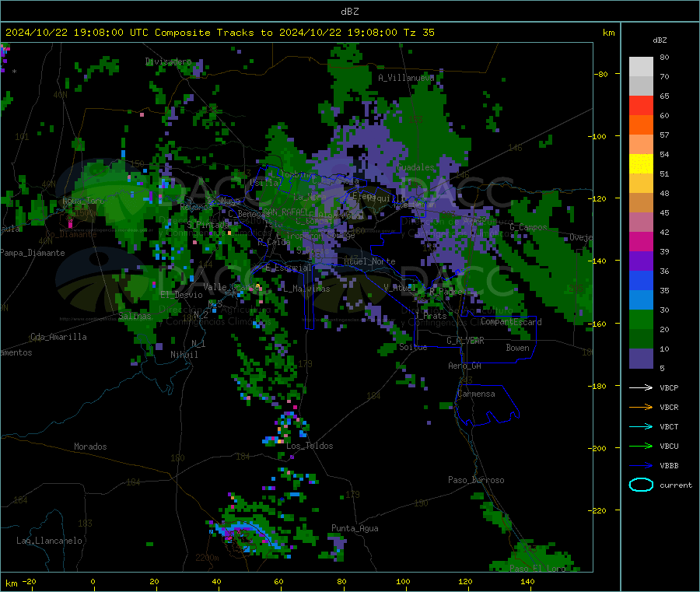Click the Guadales location label
Viewport: 700px width, 592px height.
(415, 167)
